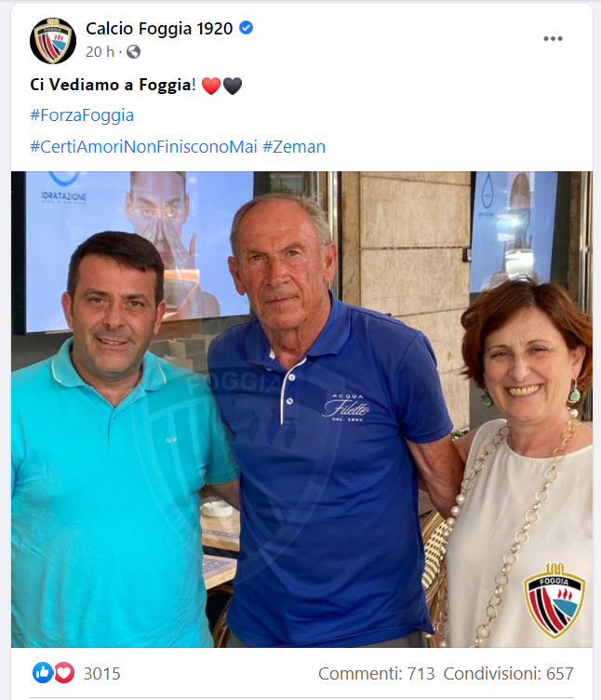Click the blue like reaction icon
The height and width of the screenshot is (700, 601).
(43, 672)
